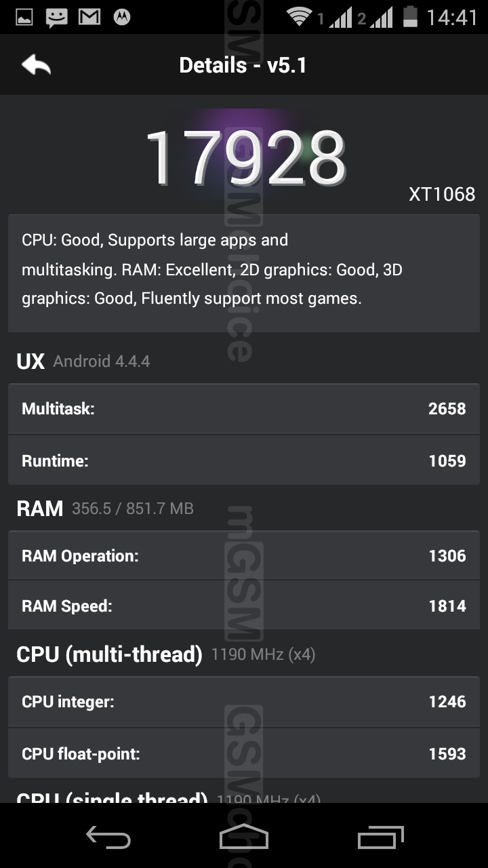Open the messaging smiley notification icon
This screenshot has height=868, width=488.
pos(57,17)
